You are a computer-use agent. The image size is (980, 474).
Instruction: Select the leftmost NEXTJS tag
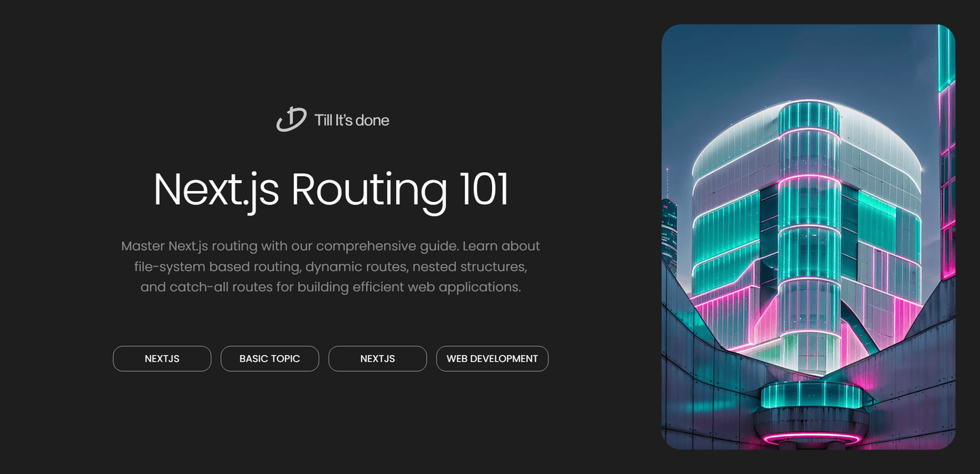pos(162,358)
